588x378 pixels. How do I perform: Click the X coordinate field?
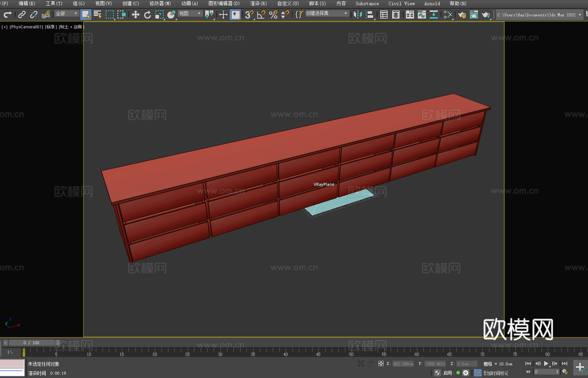tap(403, 364)
